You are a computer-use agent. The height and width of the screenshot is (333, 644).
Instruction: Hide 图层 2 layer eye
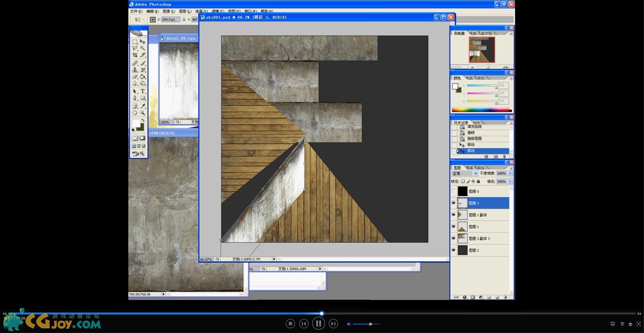coord(454,250)
